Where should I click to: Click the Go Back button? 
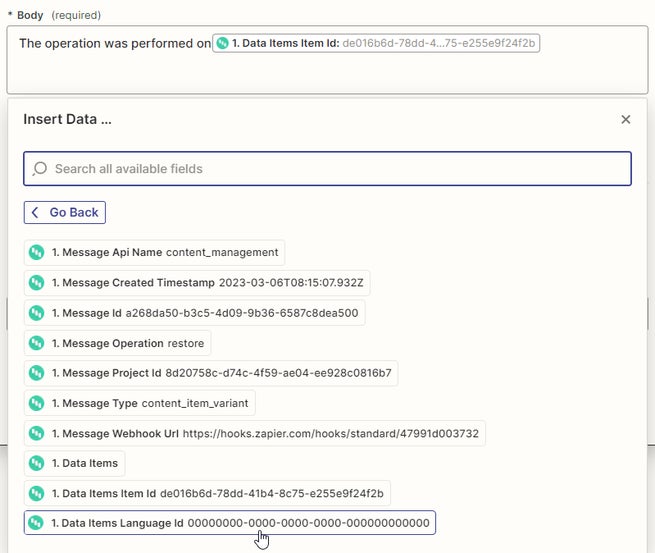tap(65, 212)
